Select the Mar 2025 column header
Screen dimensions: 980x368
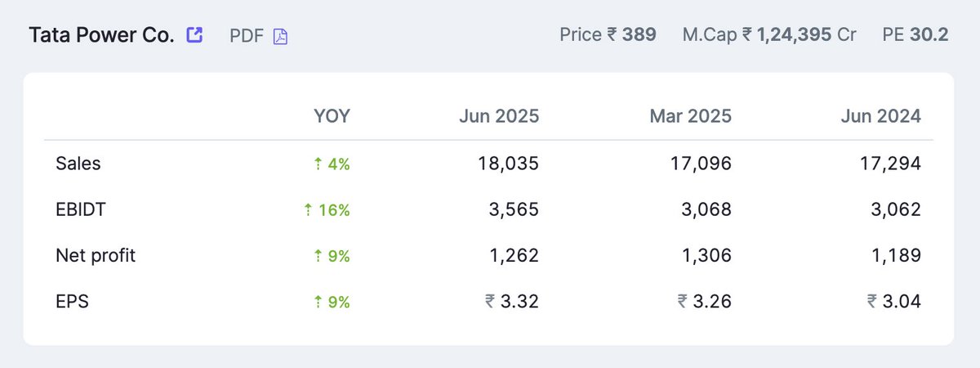coord(691,116)
